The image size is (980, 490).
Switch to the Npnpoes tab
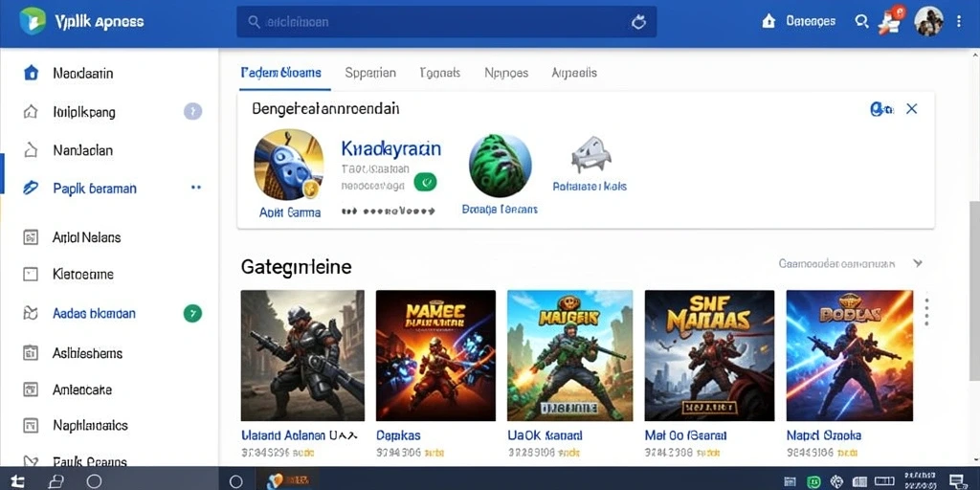tap(506, 73)
